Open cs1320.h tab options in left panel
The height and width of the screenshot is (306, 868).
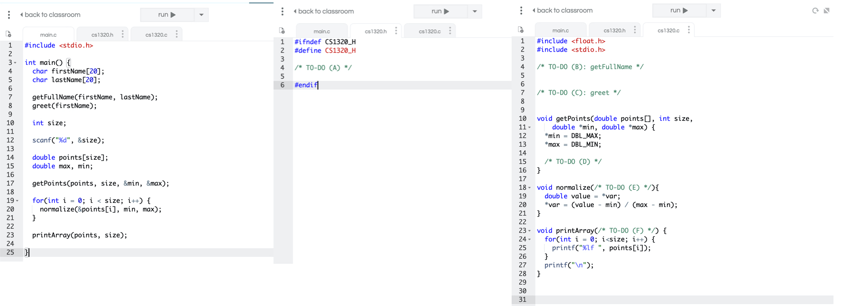tap(123, 34)
